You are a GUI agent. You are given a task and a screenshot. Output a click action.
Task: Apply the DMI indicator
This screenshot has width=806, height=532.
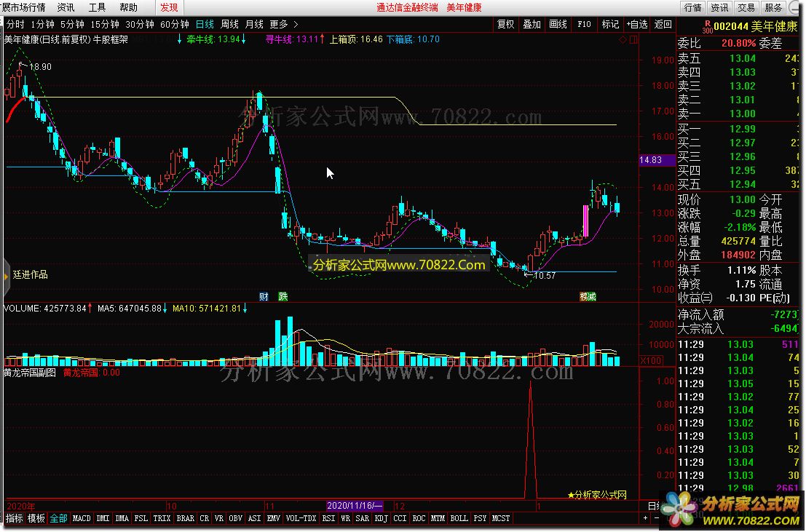click(103, 518)
